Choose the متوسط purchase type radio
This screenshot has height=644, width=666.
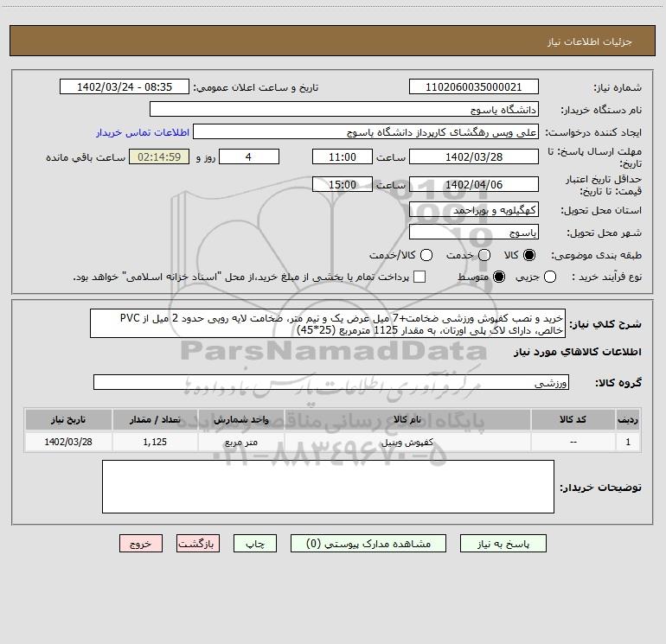[499, 277]
